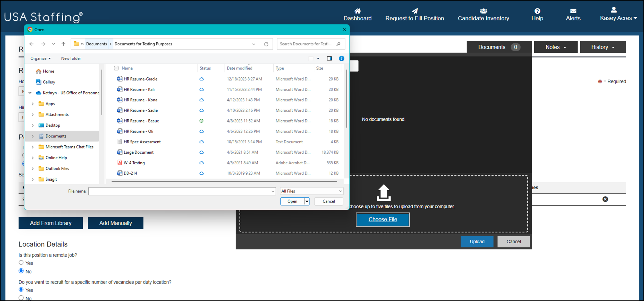Click the back navigation arrow in the dialog
This screenshot has height=301, width=644.
click(x=31, y=44)
